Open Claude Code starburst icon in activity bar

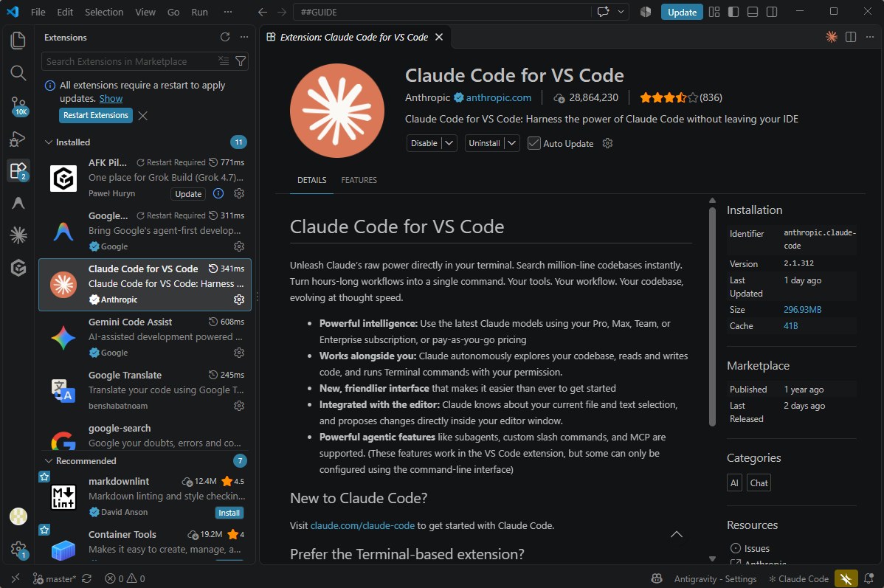(18, 235)
